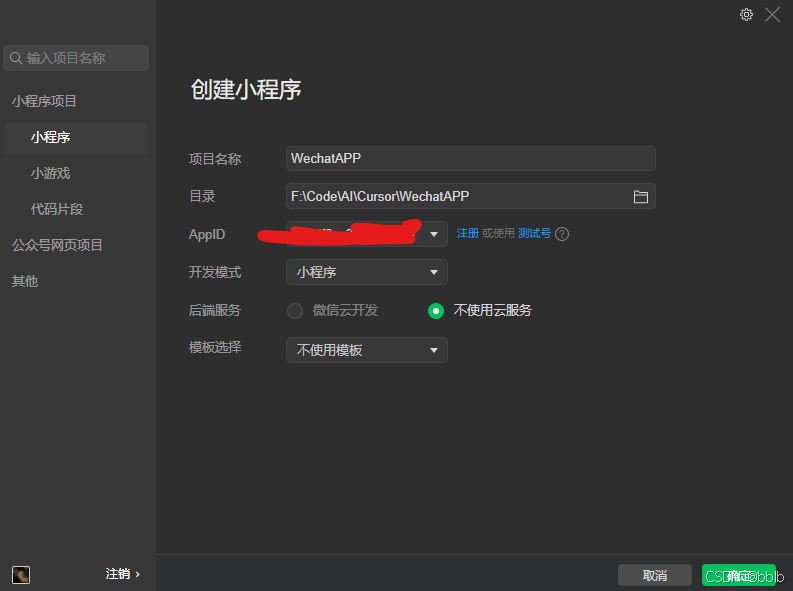Click the search magnifier icon
Screen dimensions: 793x591
point(16,58)
